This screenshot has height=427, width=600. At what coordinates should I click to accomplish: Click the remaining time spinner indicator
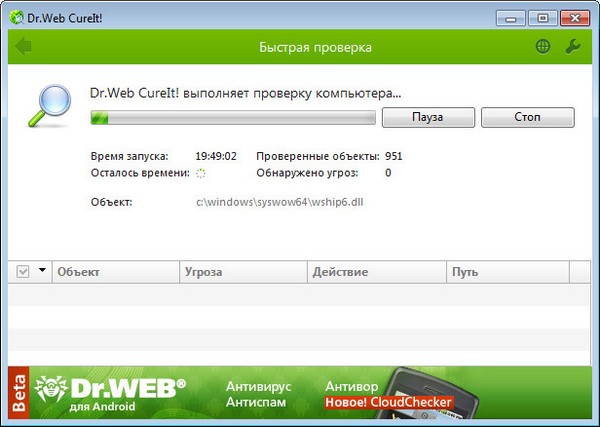(201, 173)
